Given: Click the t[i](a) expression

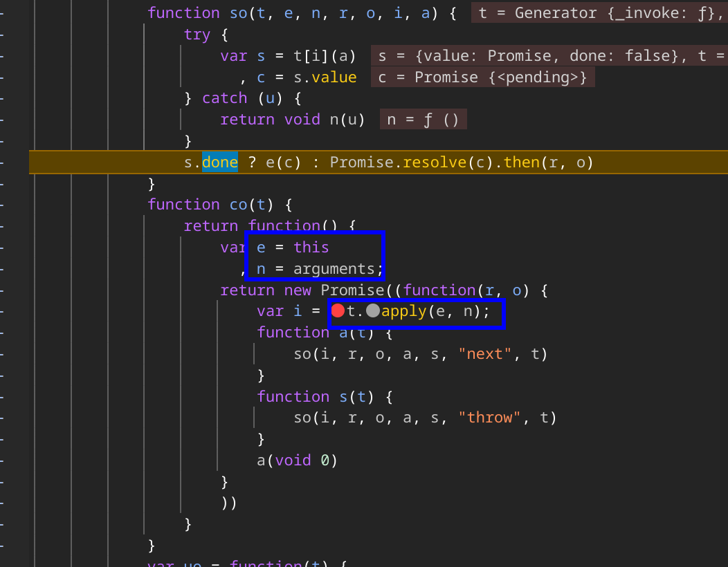Looking at the screenshot, I should [x=325, y=56].
